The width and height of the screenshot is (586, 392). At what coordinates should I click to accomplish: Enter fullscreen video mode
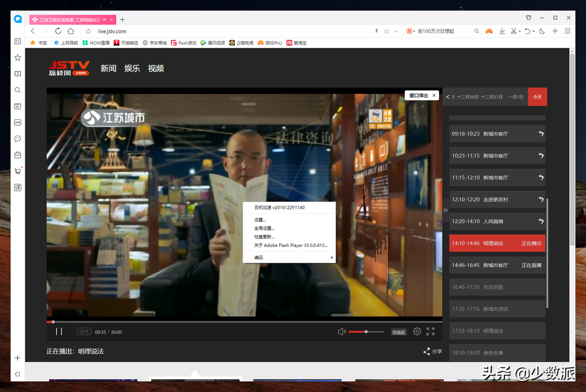(431, 331)
